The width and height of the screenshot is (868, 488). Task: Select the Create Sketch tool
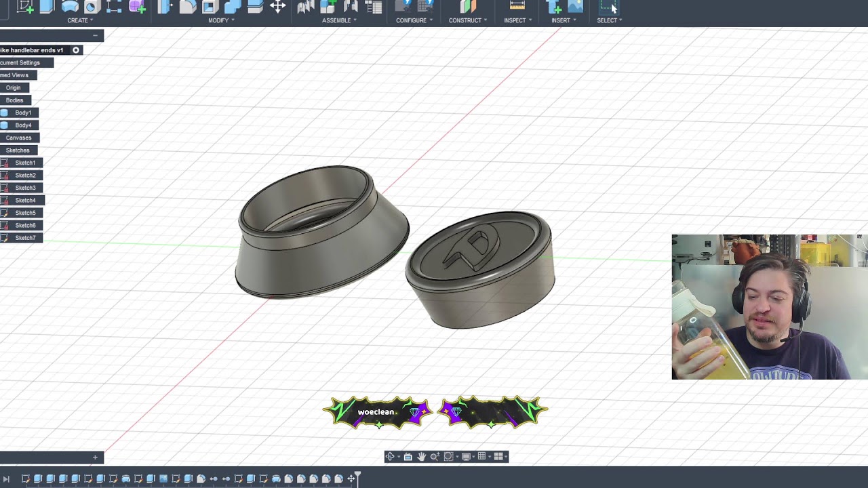pyautogui.click(x=25, y=6)
